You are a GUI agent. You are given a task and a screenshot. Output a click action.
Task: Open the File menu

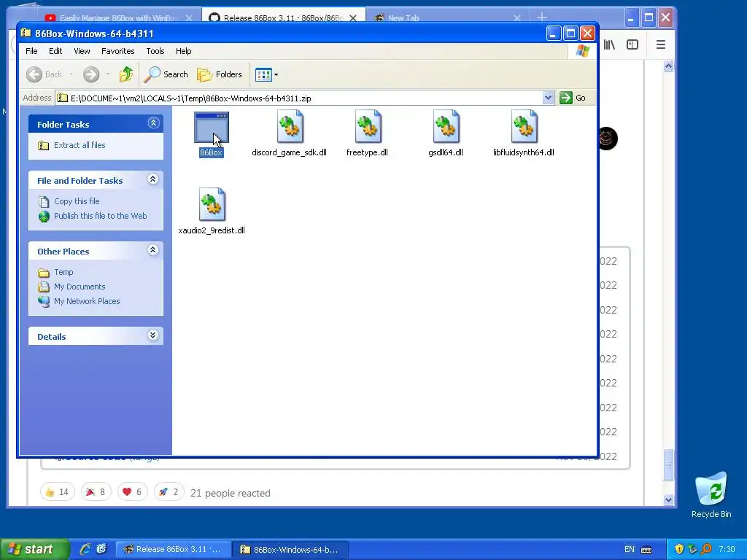click(31, 51)
